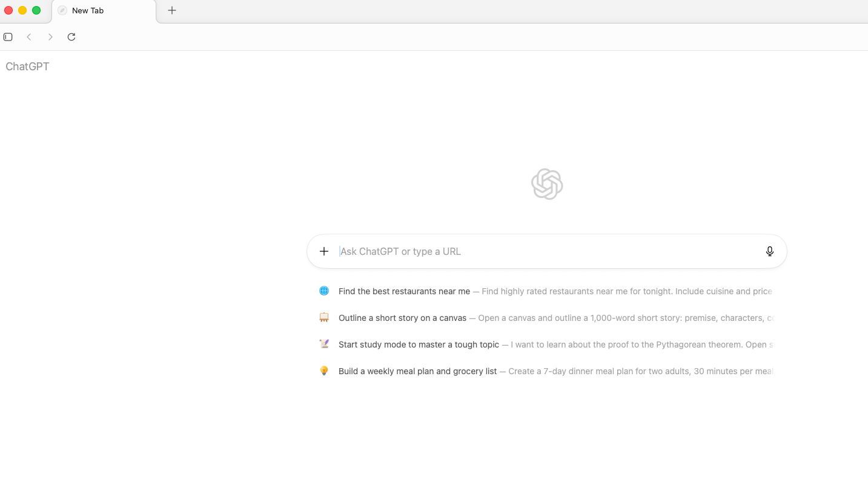This screenshot has height=488, width=868.
Task: Click the study scroll icon beside the study mode suggestion
Action: pos(324,345)
